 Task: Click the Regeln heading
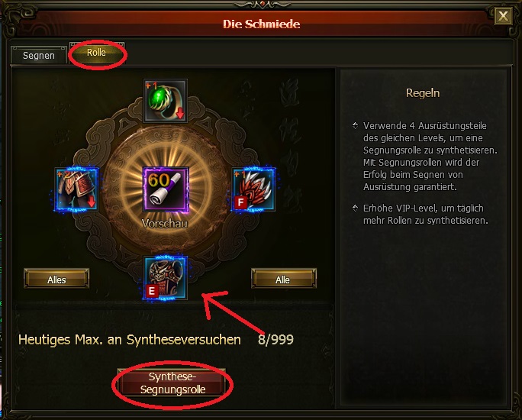click(x=423, y=93)
